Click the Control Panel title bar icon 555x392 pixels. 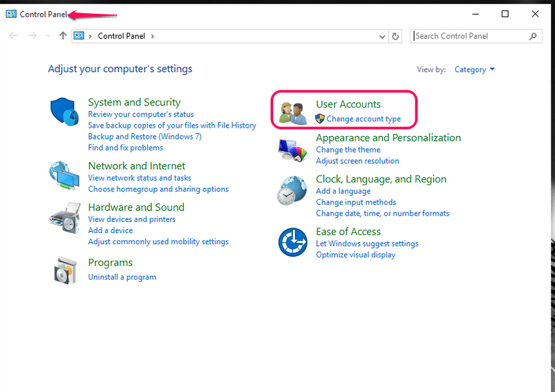coord(11,14)
